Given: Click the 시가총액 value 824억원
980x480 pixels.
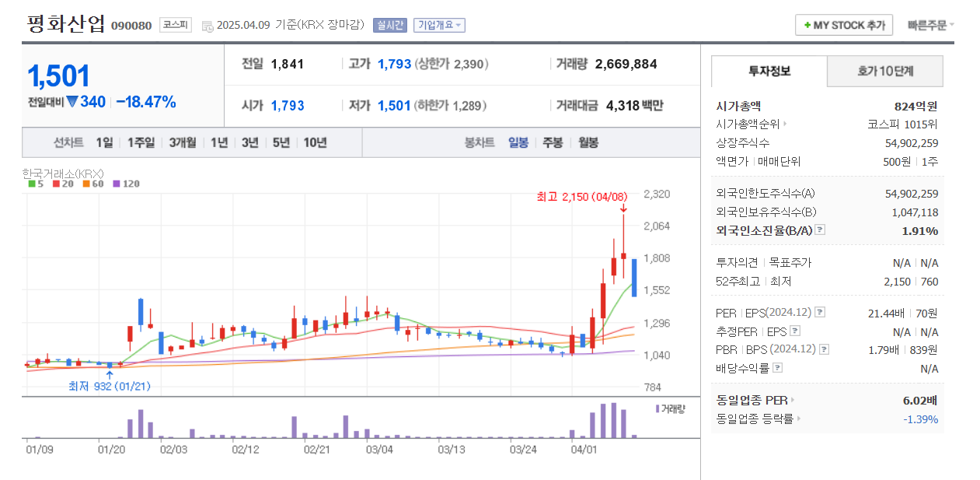Looking at the screenshot, I should click(x=916, y=106).
